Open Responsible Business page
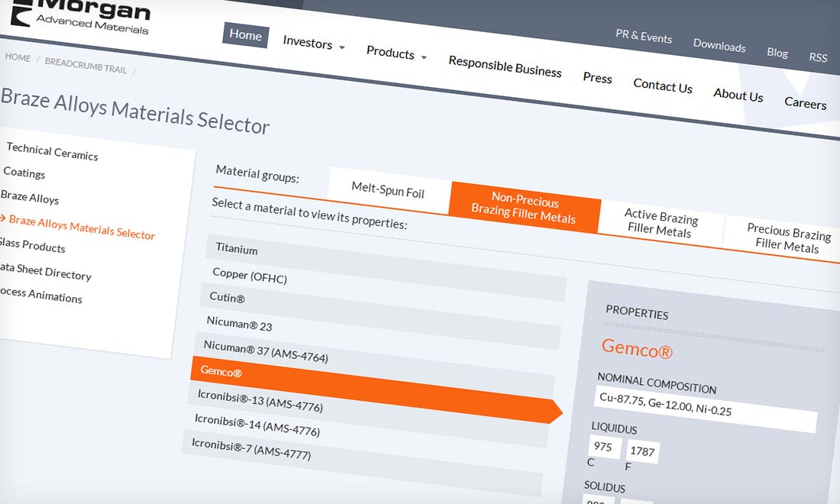The width and height of the screenshot is (840, 504). [x=505, y=67]
